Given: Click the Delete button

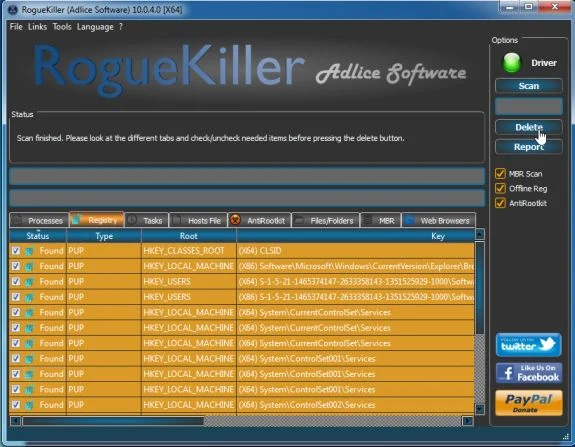Looking at the screenshot, I should click(x=528, y=127).
